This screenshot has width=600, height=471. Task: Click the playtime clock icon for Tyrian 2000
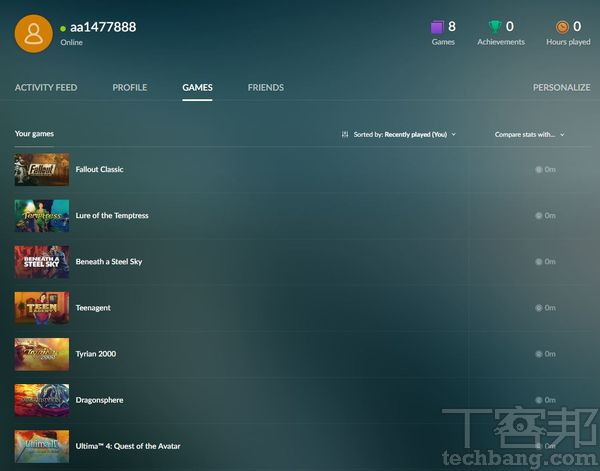(539, 354)
